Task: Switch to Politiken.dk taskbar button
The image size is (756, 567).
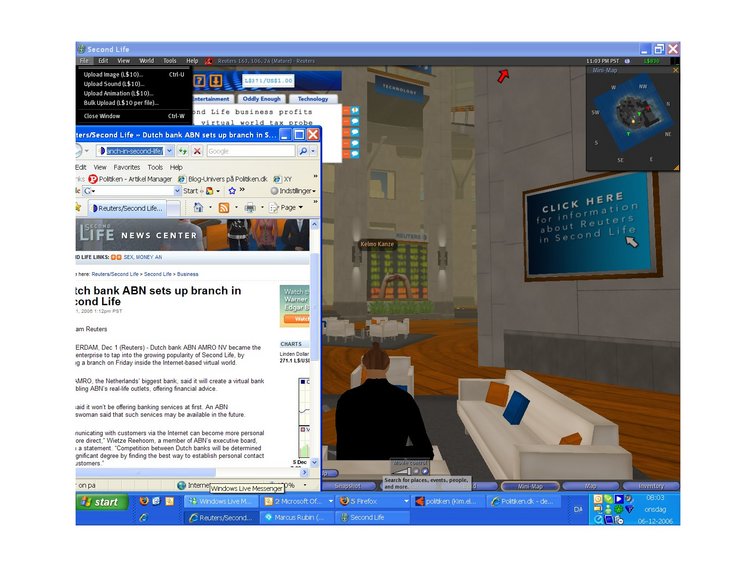Action: (525, 501)
